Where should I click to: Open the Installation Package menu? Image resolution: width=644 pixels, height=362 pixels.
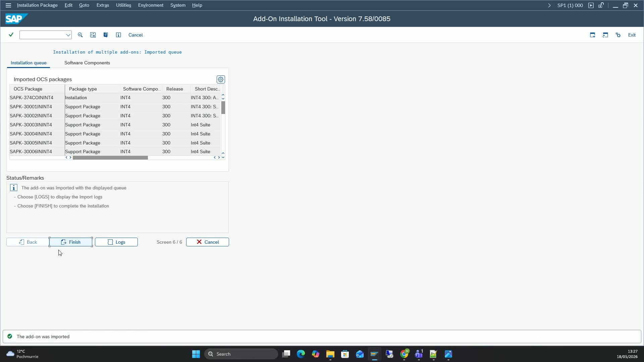pos(37,5)
